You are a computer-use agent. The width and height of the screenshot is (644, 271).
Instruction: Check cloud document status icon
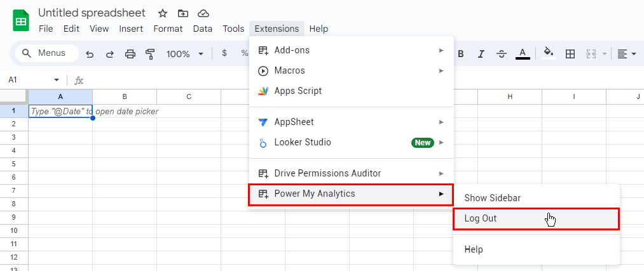coord(203,13)
